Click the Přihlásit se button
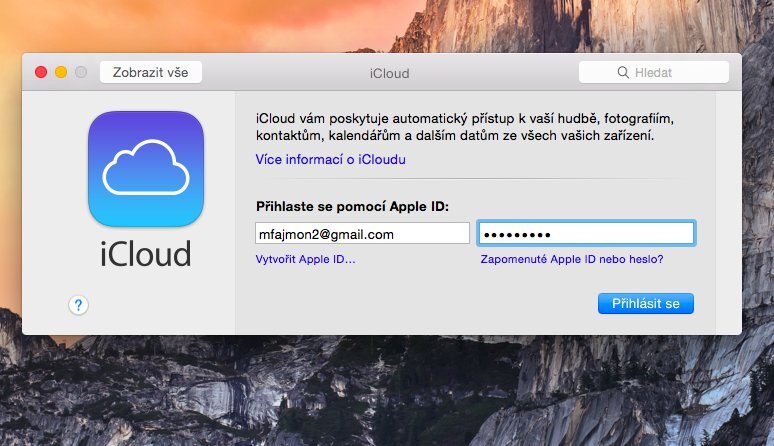The height and width of the screenshot is (446, 774). pyautogui.click(x=646, y=303)
